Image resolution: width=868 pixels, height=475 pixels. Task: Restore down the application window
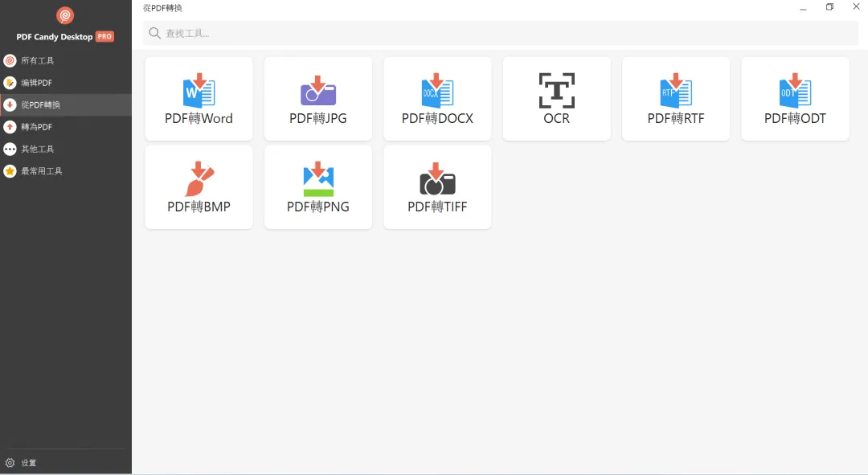click(829, 7)
